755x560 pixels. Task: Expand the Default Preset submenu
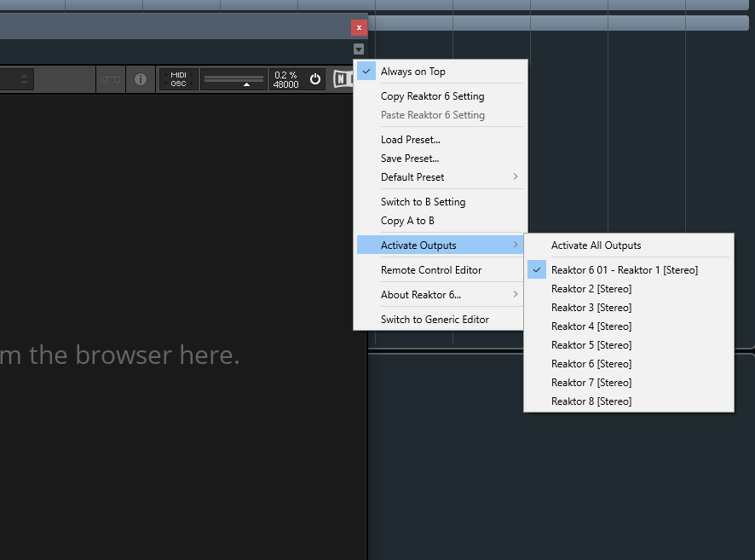click(x=440, y=177)
